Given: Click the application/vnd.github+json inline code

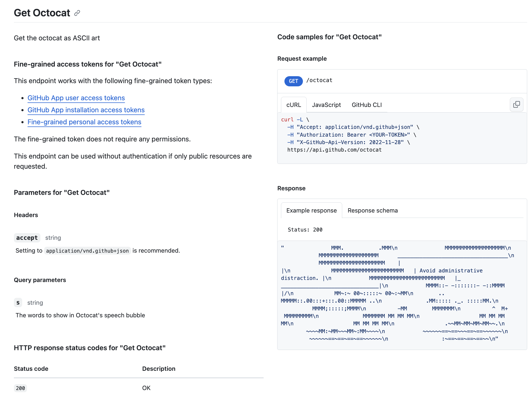Looking at the screenshot, I should pos(87,251).
